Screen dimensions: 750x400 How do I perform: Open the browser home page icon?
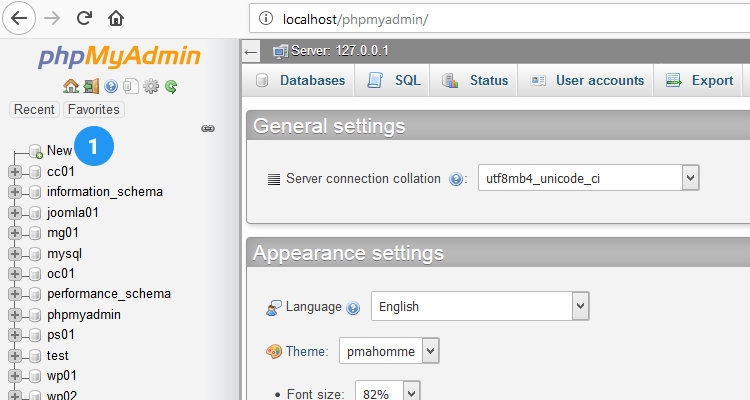(x=116, y=18)
